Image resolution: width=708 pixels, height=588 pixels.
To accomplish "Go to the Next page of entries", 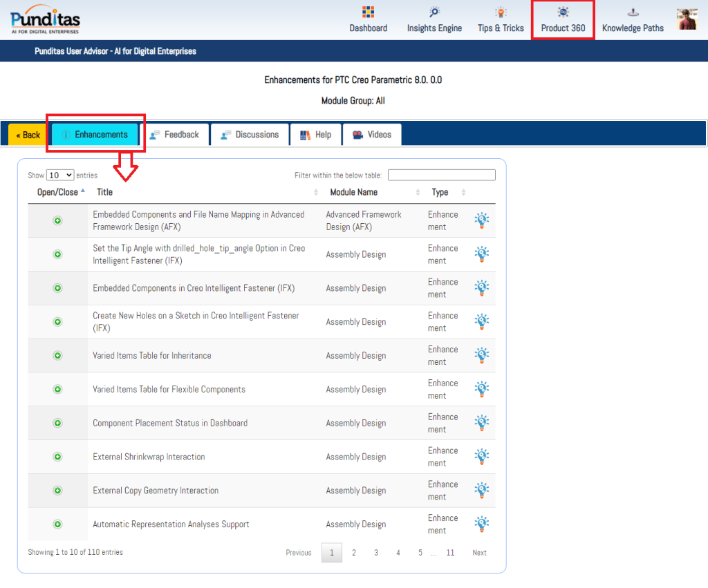I will click(479, 553).
